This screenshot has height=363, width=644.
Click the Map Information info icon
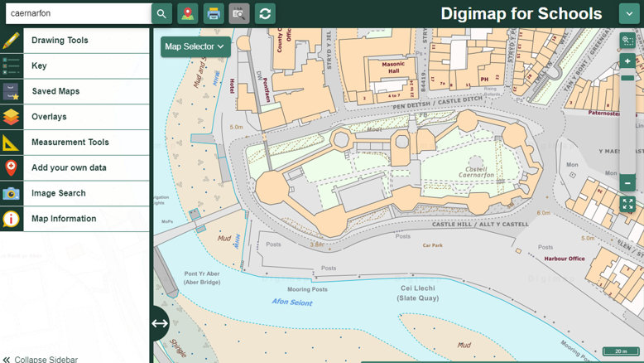(11, 219)
